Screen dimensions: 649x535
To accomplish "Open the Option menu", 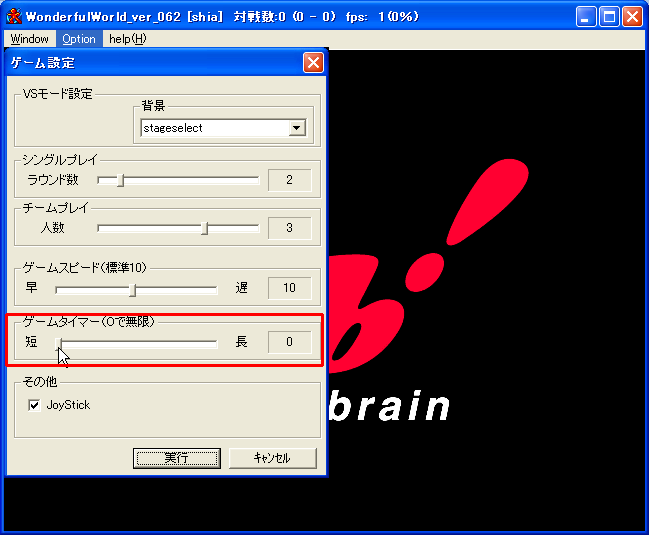I will point(79,39).
